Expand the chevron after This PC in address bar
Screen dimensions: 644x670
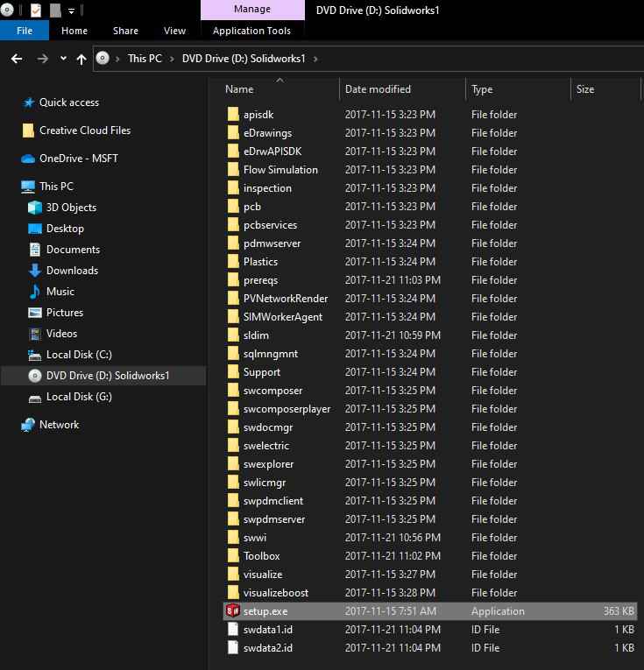pos(172,59)
